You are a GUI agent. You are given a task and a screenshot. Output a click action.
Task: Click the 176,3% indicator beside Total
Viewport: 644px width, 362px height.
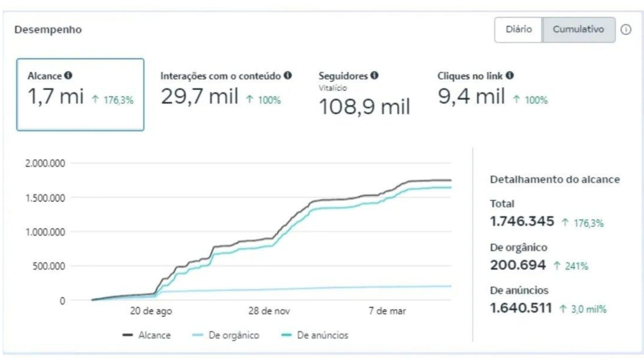pos(583,223)
